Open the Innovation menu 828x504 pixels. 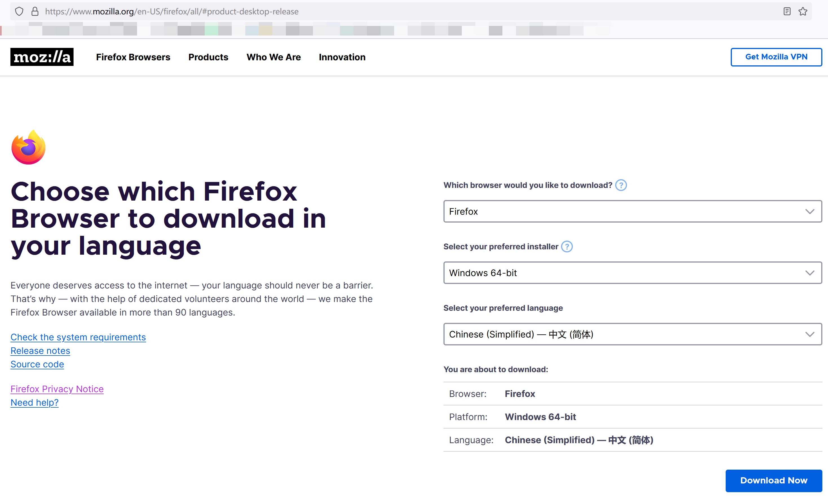[342, 57]
